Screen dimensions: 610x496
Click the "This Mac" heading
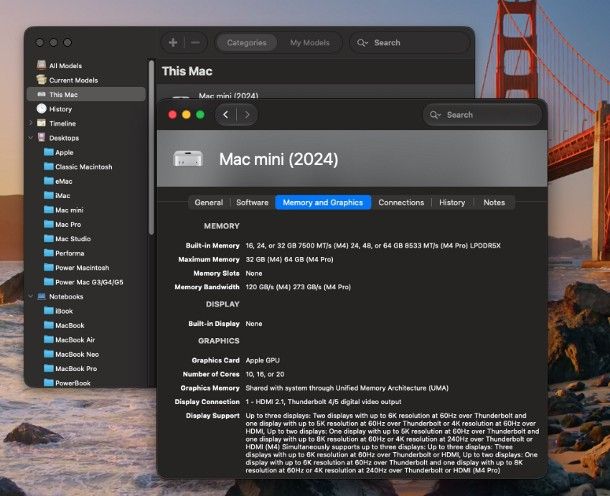(187, 71)
